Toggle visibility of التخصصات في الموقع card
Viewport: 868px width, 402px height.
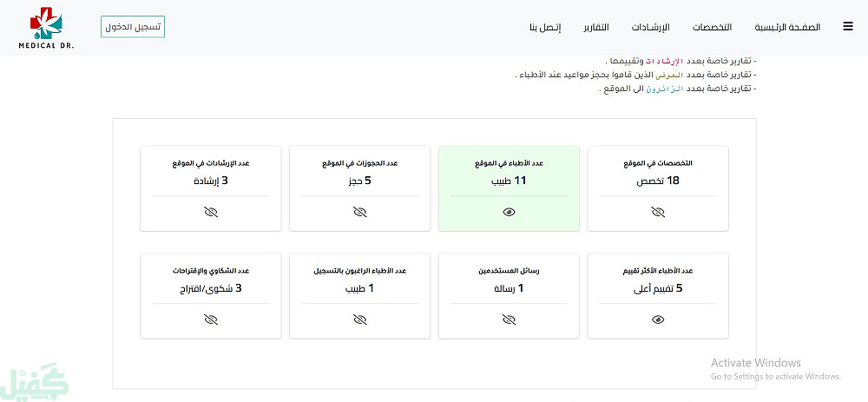(658, 212)
